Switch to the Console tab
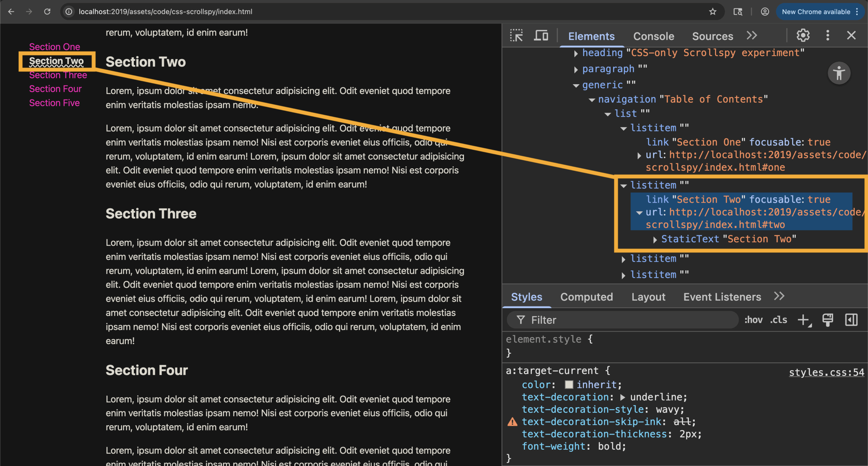 (654, 36)
